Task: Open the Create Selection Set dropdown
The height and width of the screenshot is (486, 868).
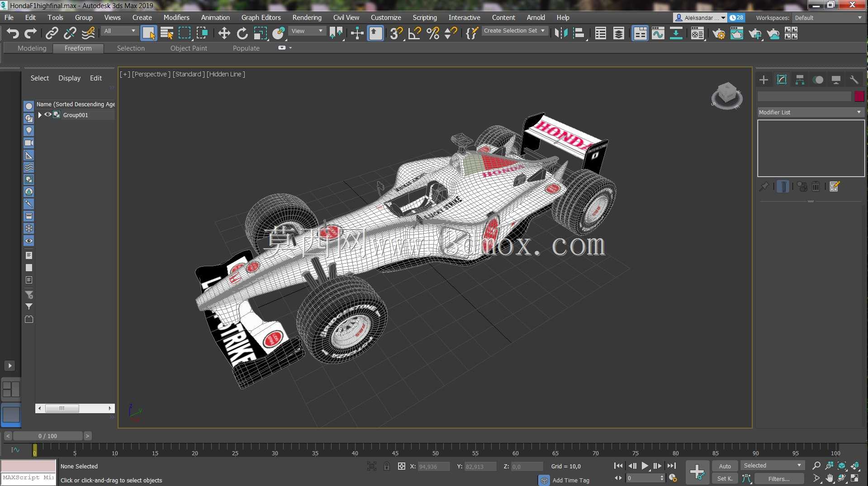Action: point(514,31)
